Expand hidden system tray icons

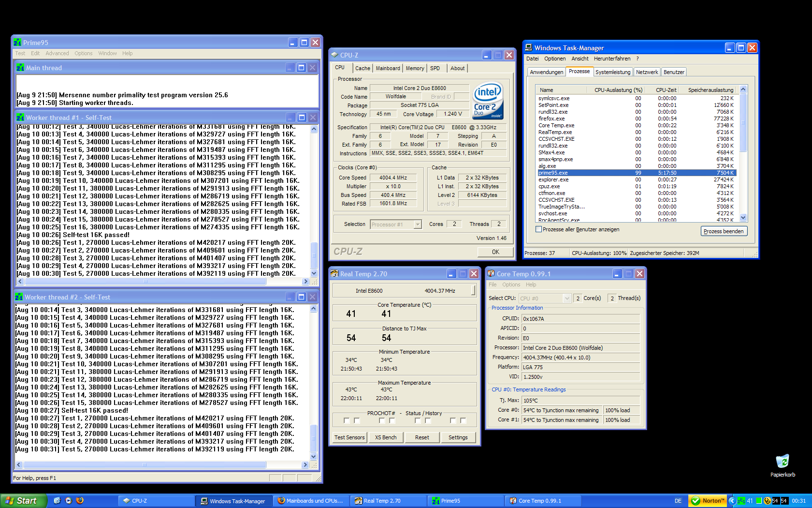732,501
